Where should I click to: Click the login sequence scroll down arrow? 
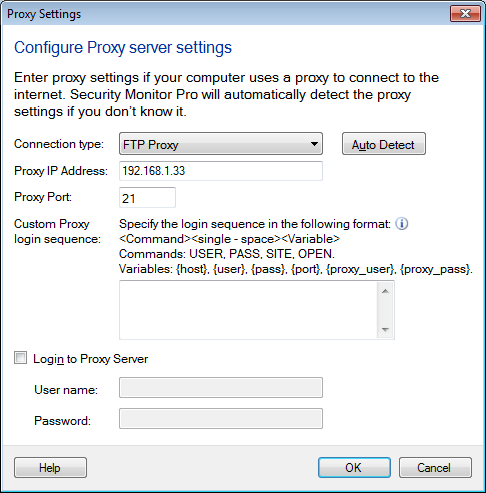click(x=385, y=329)
